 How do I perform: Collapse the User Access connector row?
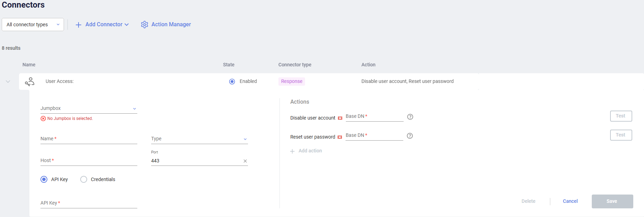tap(8, 82)
